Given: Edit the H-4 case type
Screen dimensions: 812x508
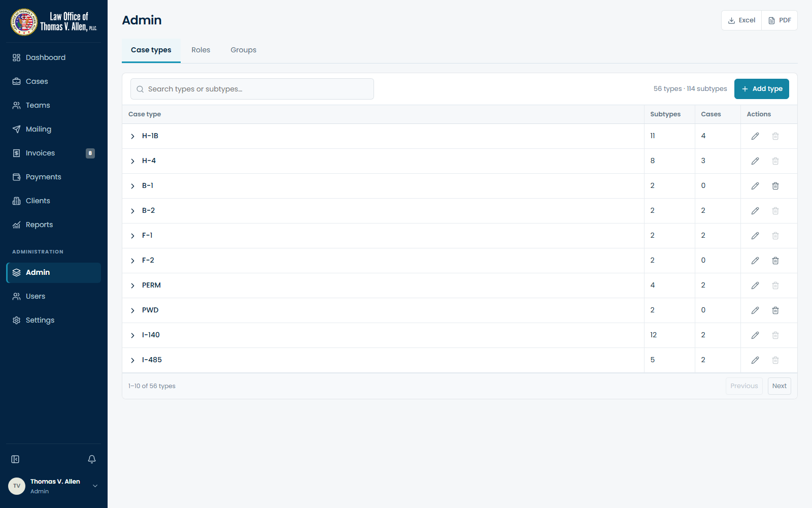Looking at the screenshot, I should pyautogui.click(x=755, y=161).
